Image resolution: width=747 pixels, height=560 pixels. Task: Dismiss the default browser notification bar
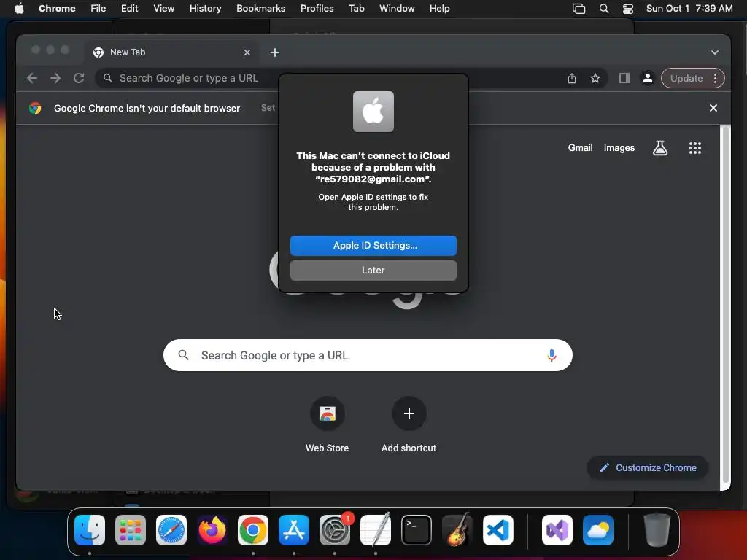pyautogui.click(x=713, y=108)
